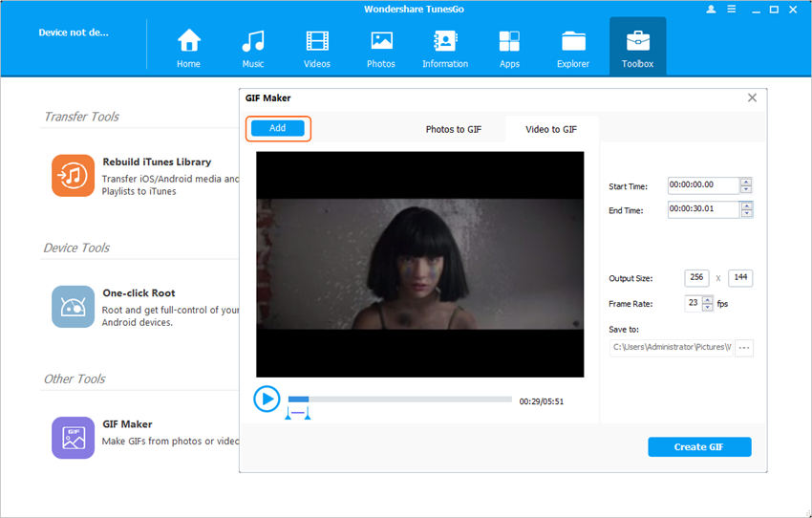
Task: Switch to the Photos to GIF tab
Action: point(453,129)
